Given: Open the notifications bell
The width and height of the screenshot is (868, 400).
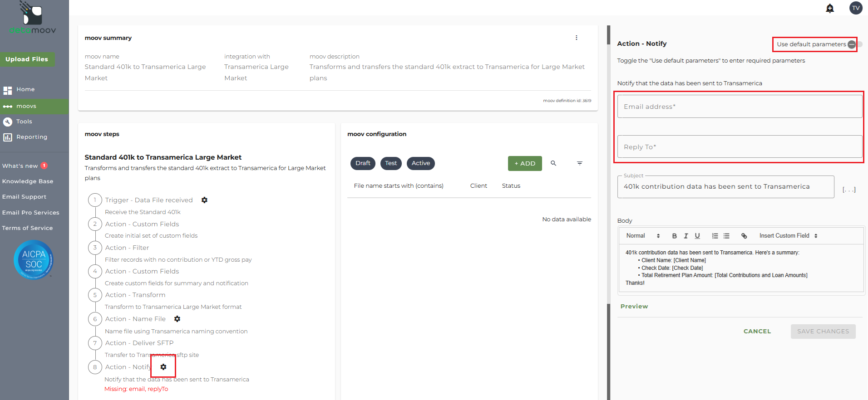Looking at the screenshot, I should (830, 8).
